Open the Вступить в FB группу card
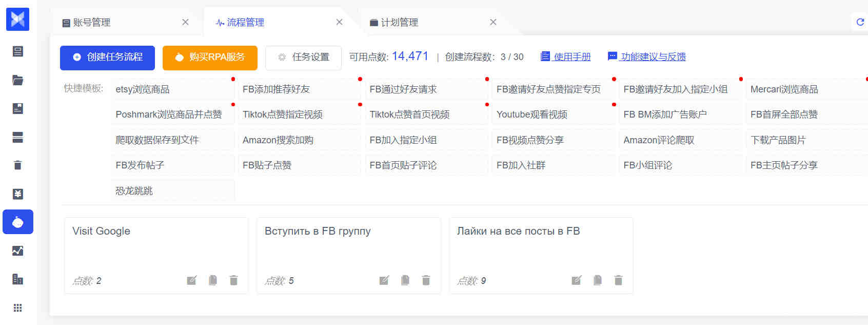Image resolution: width=868 pixels, height=325 pixels. click(x=349, y=255)
